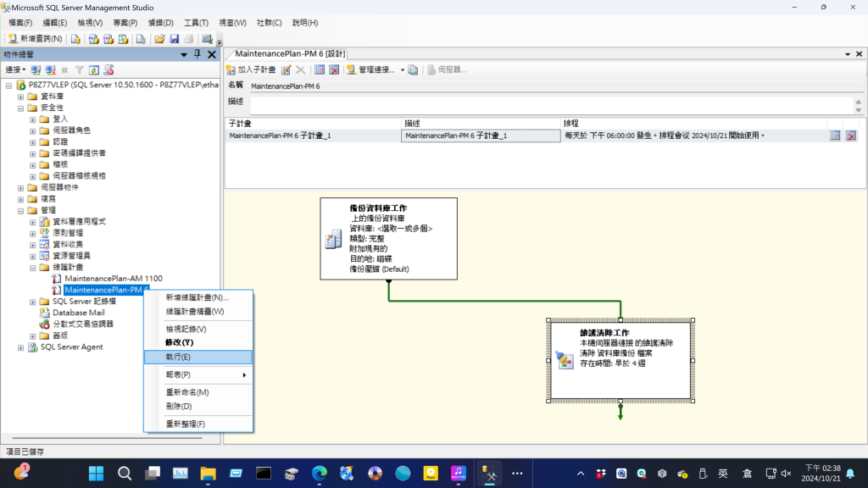The width and height of the screenshot is (868, 488).
Task: Click the filter funnel icon in Object Explorer
Action: click(79, 69)
